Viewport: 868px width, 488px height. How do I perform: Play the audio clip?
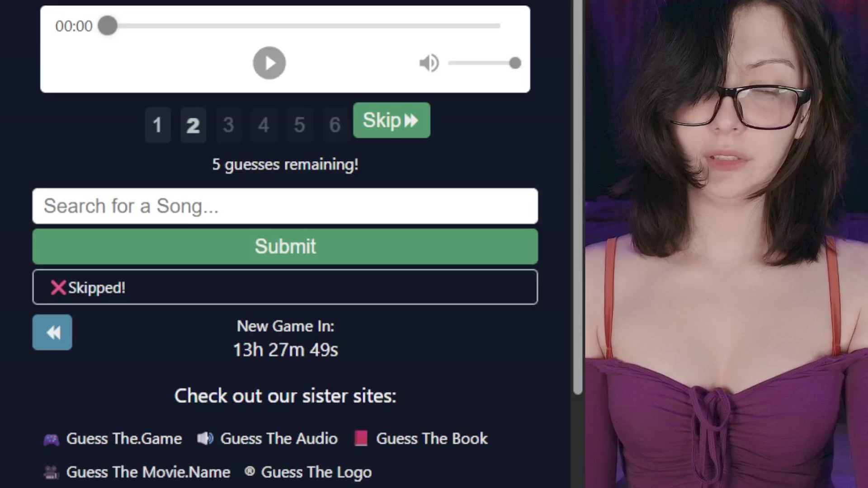tap(269, 63)
